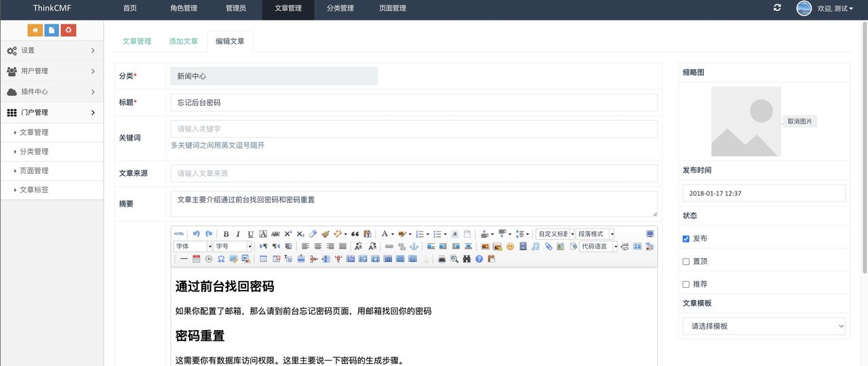The width and height of the screenshot is (868, 366).
Task: Insert a blockquote with the quote icon
Action: tap(355, 234)
